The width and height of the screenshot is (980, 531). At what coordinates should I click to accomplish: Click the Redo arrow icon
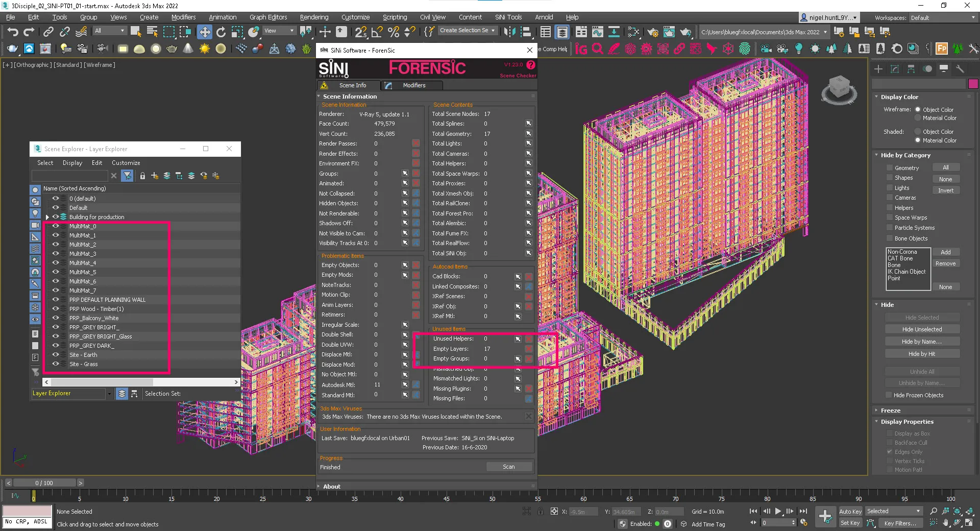pyautogui.click(x=29, y=32)
